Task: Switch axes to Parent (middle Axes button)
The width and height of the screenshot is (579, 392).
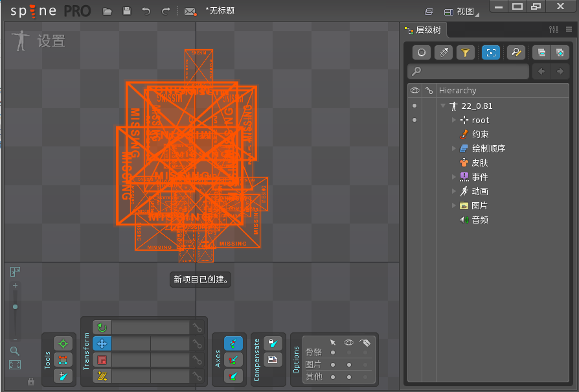Action: (x=233, y=360)
